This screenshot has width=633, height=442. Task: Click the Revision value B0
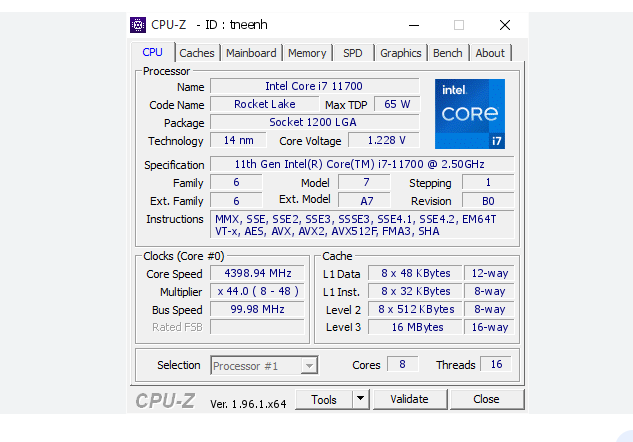click(488, 201)
